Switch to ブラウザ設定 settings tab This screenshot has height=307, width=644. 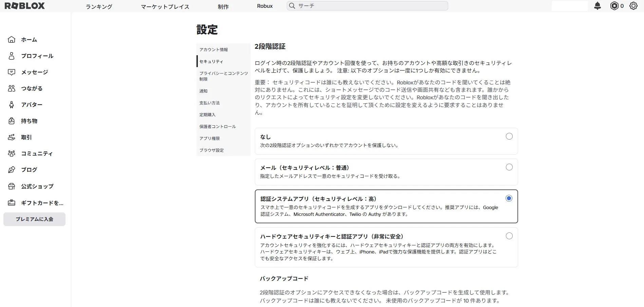click(224, 150)
